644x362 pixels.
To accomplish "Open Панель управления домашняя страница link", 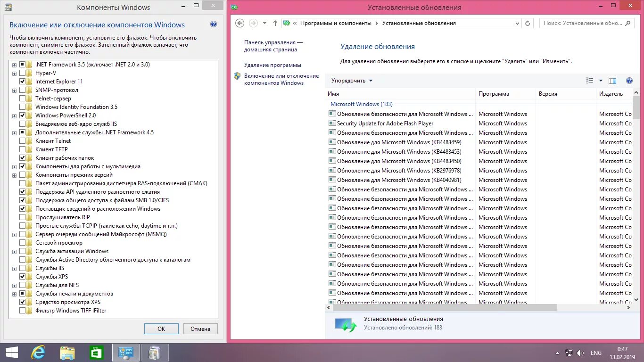I will click(273, 46).
